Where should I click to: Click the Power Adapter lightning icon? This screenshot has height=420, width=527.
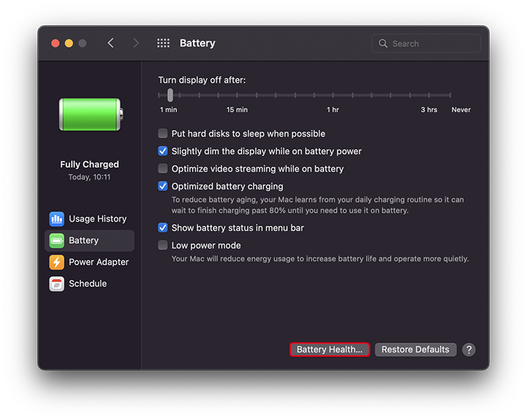pos(56,262)
